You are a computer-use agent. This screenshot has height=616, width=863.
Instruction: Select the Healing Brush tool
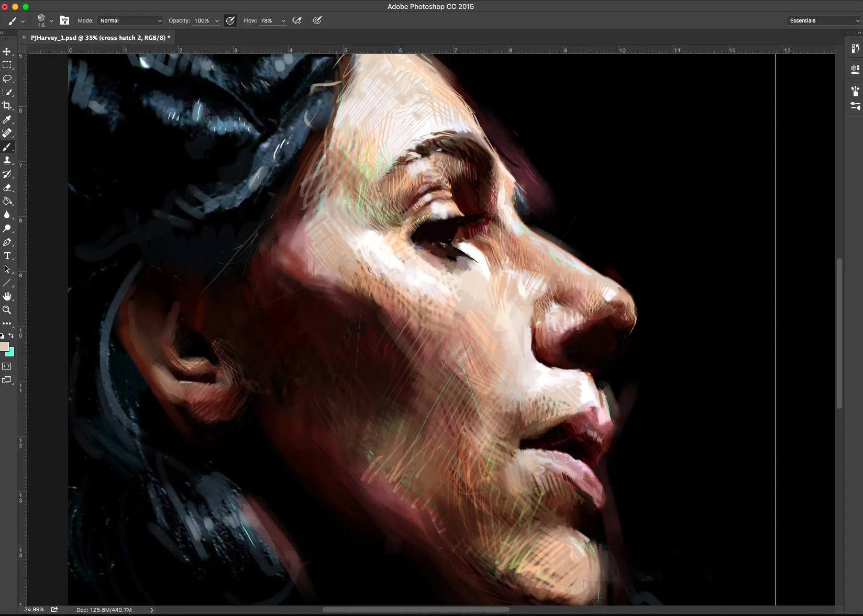(x=7, y=133)
